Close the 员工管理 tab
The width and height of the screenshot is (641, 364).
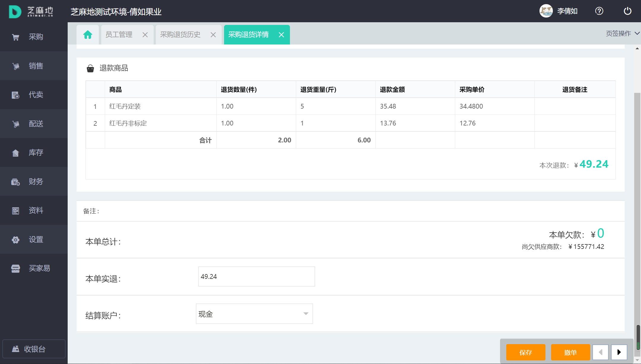point(145,35)
